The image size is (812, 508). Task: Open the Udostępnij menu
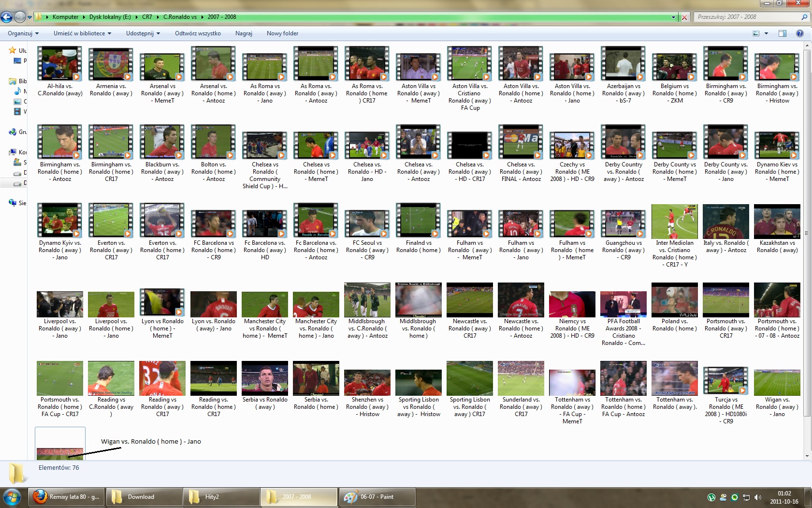143,33
